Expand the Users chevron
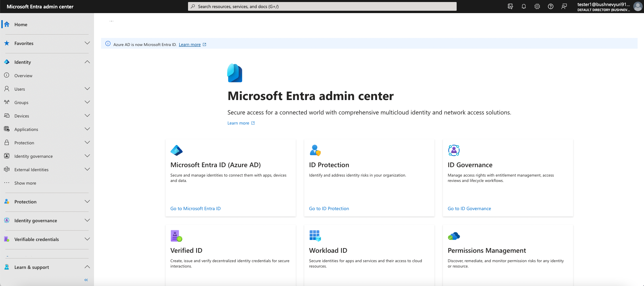 (87, 89)
